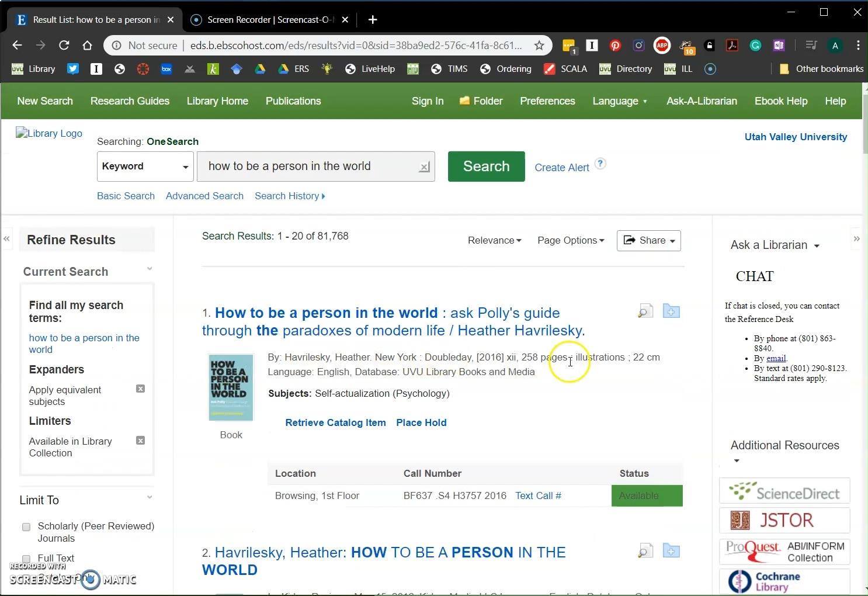Open the Adobe Acrobat extension icon

pos(732,45)
